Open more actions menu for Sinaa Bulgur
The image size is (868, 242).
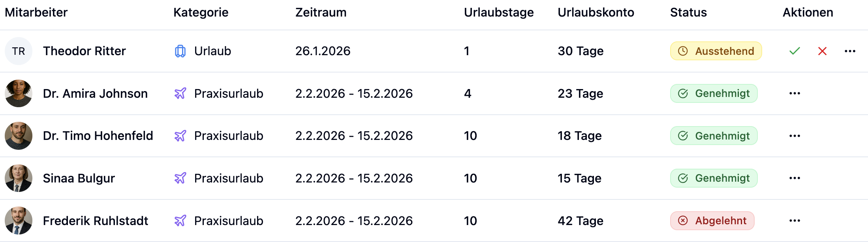pos(795,178)
